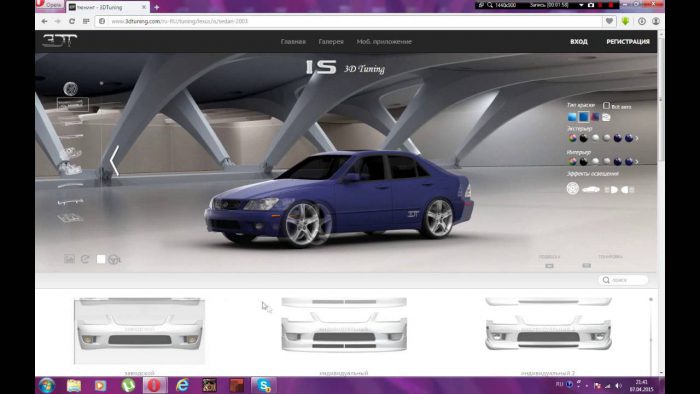
Task: Click the РЕГИСТРАЦИЯ link
Action: tap(628, 41)
